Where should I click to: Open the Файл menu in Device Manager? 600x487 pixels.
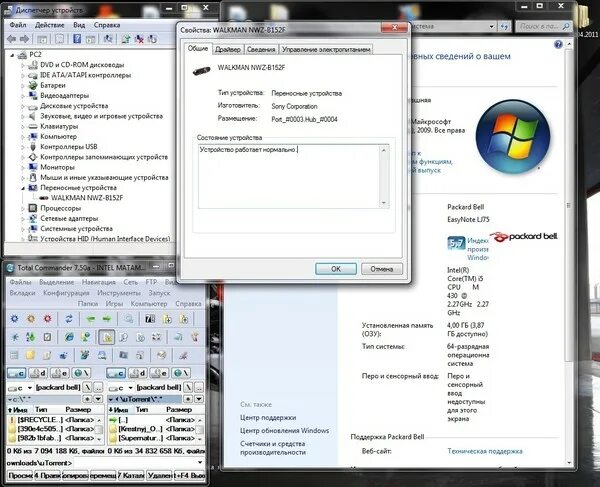pyautogui.click(x=18, y=25)
